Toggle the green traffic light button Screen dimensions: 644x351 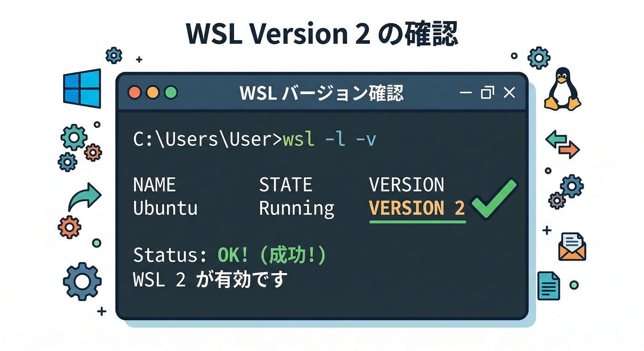click(x=171, y=92)
